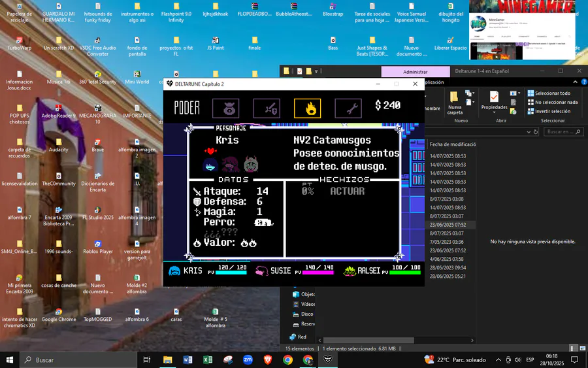Click properties icon in quick access toolbar
588x368 pixels.
point(300,71)
